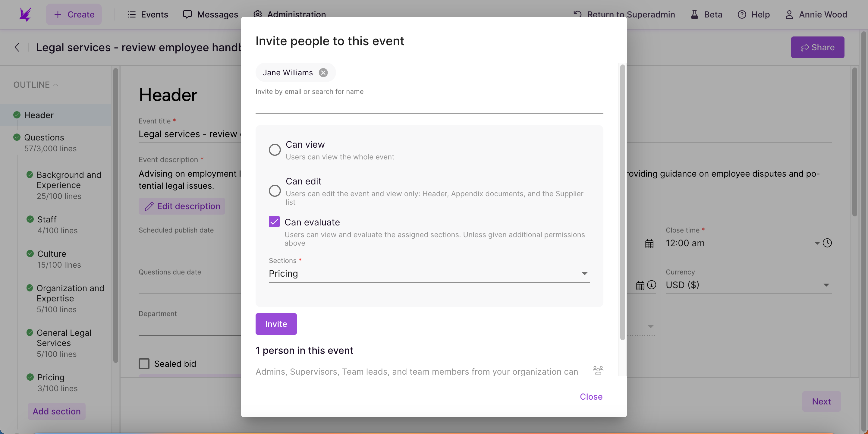
Task: Collapse the OUTLINE section chevron
Action: [56, 85]
